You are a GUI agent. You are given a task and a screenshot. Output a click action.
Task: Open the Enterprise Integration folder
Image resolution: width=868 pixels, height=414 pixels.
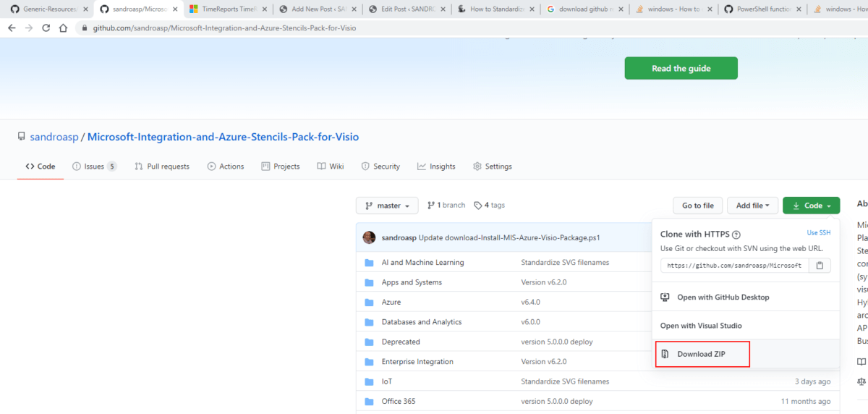417,362
